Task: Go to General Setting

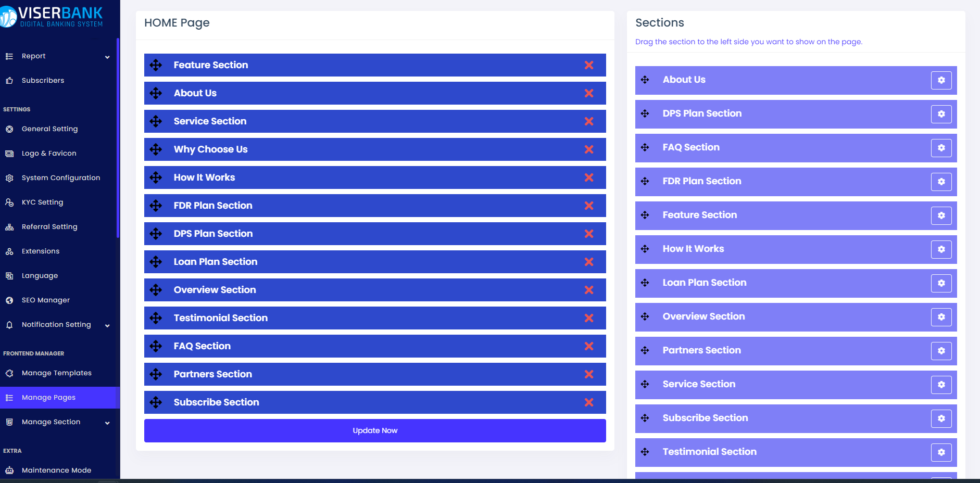Action: click(49, 129)
